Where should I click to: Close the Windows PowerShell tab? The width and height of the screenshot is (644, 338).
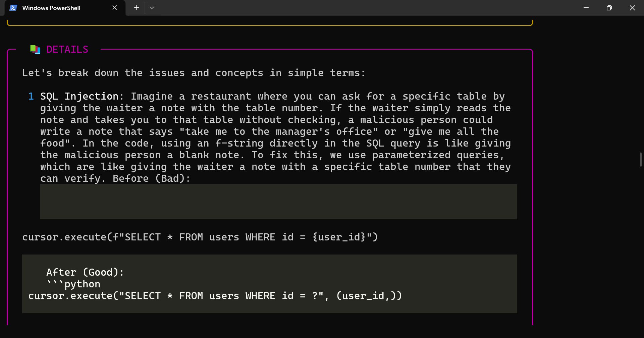pos(115,8)
